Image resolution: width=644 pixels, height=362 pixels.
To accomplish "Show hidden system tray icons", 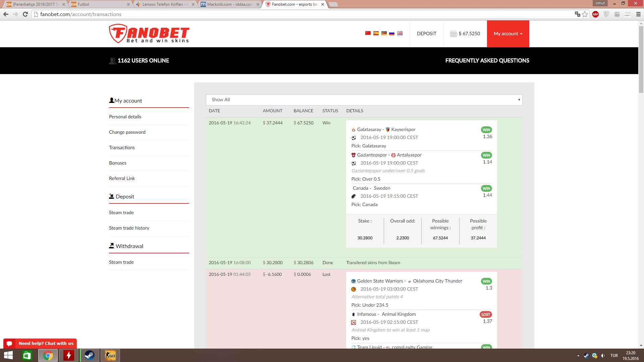I will click(578, 356).
